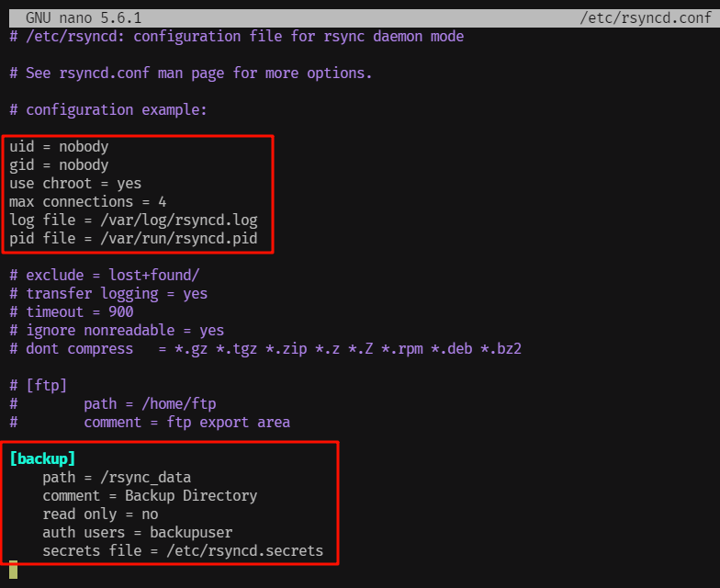Click the 'max connections = 4' line
This screenshot has height=588, width=720.
pyautogui.click(x=87, y=202)
